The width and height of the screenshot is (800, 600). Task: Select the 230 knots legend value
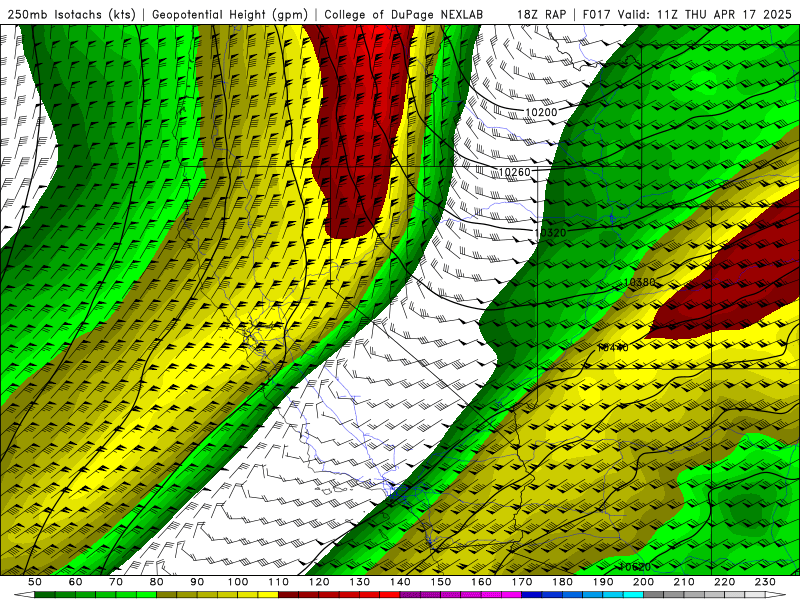pos(765,582)
